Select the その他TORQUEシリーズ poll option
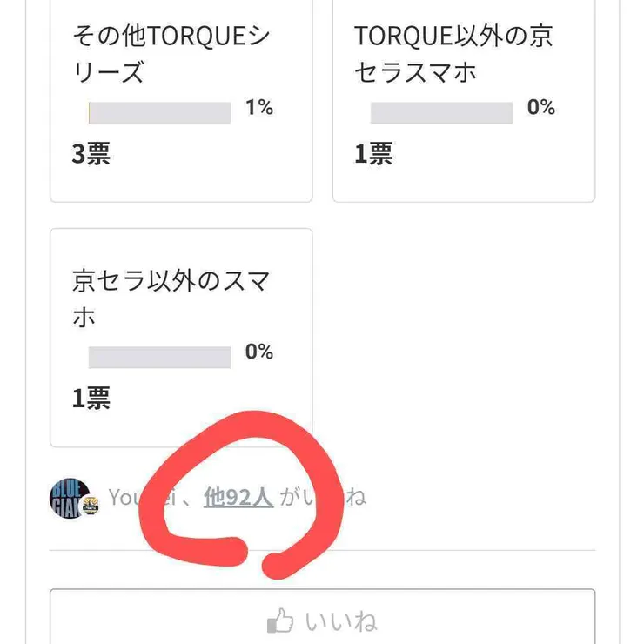 click(171, 54)
